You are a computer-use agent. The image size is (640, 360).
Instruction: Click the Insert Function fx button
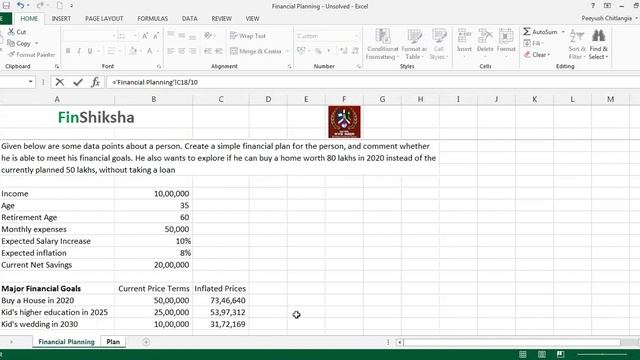click(95, 82)
